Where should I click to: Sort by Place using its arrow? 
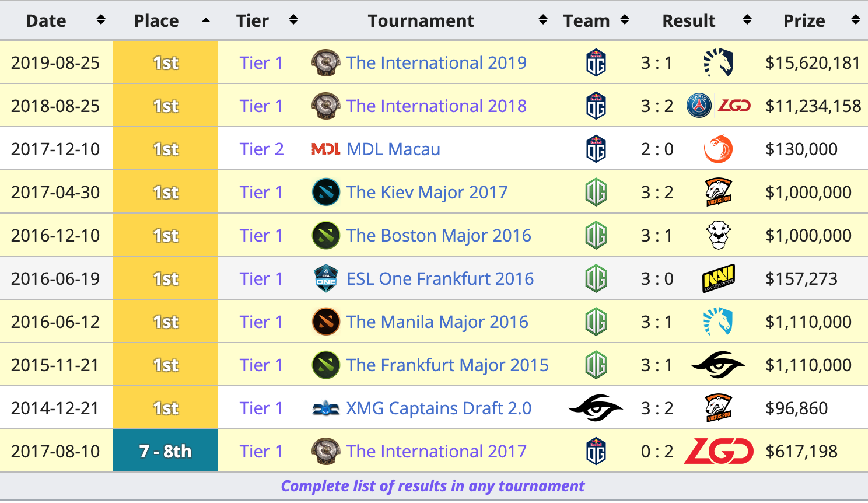(205, 20)
